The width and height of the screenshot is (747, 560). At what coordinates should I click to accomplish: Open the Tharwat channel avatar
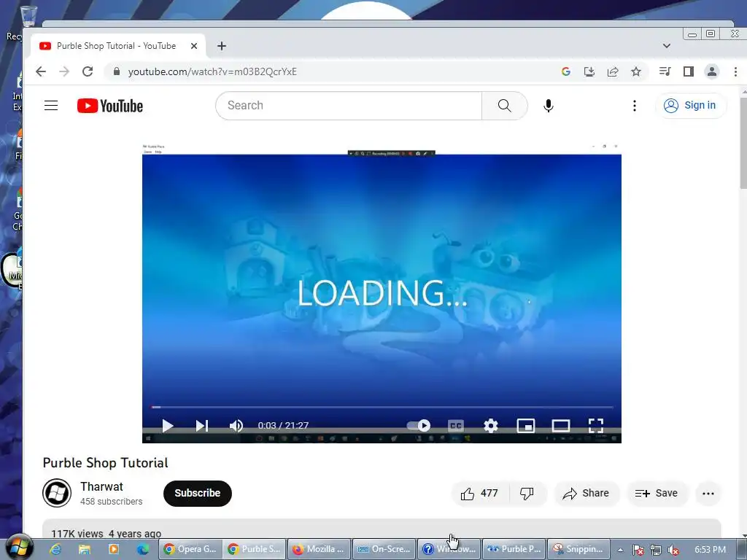click(57, 493)
